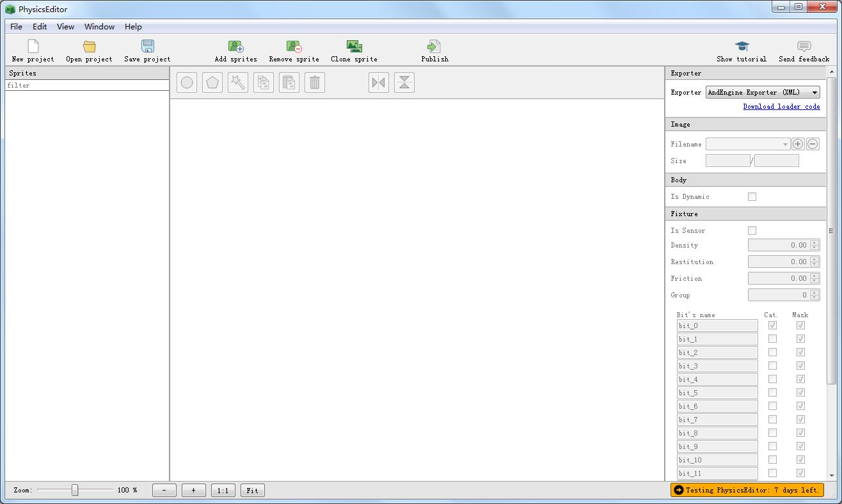Click the 1:1 zoom button

tap(223, 491)
